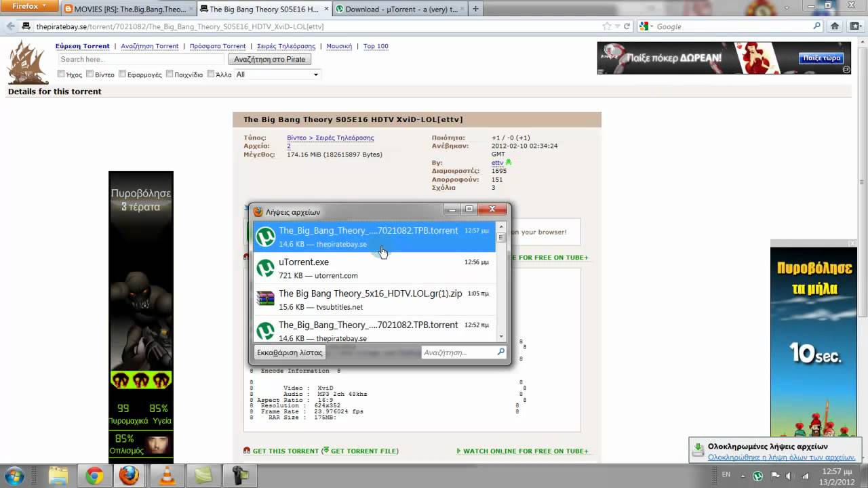Open the Σειρές Τηλεόρασης nav link
The height and width of the screenshot is (488, 868).
pyautogui.click(x=285, y=46)
